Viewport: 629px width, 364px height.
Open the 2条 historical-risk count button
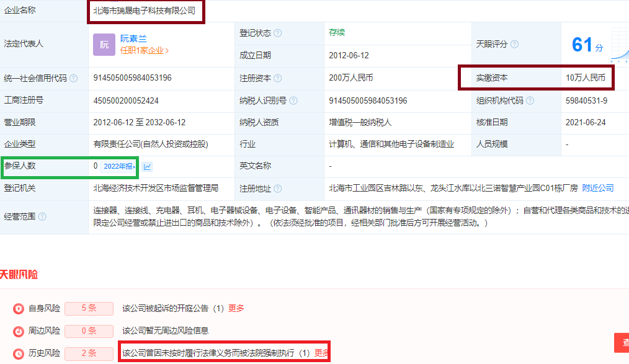89,353
